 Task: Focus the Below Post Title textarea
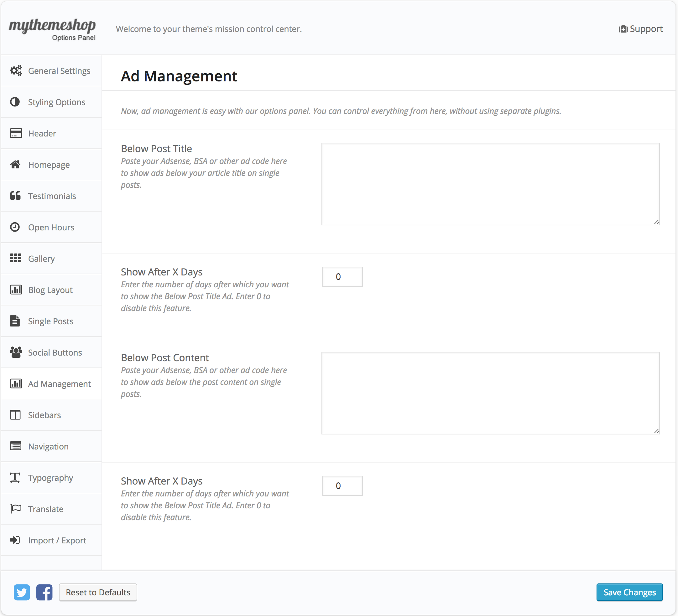tap(490, 184)
